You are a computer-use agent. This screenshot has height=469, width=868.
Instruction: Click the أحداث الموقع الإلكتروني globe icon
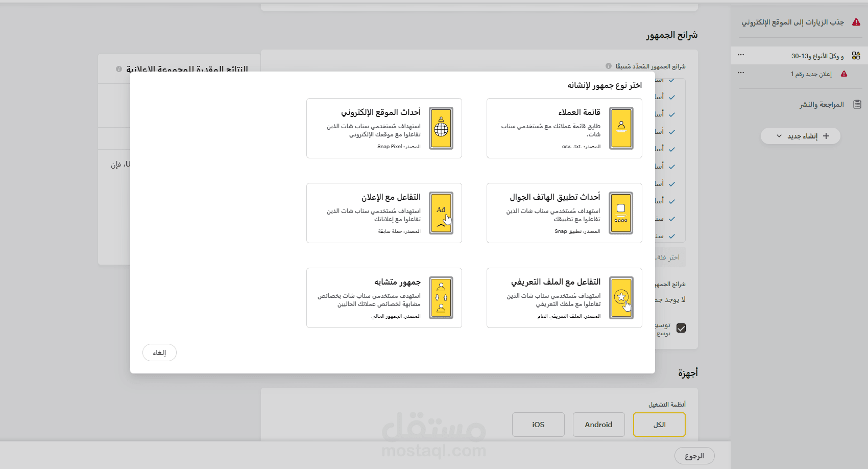tap(441, 128)
